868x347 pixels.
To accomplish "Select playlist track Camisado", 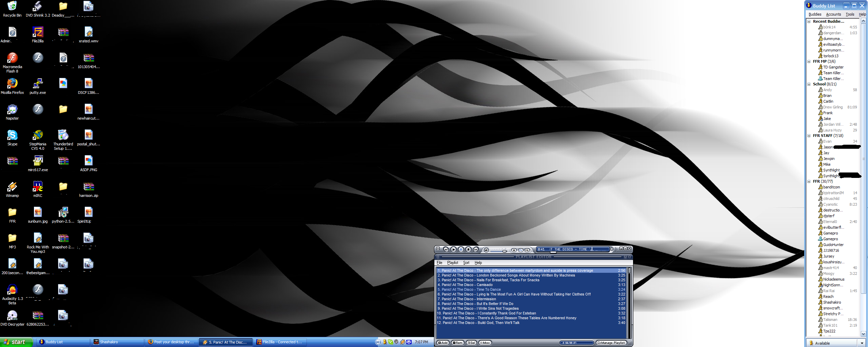I will (x=531, y=285).
